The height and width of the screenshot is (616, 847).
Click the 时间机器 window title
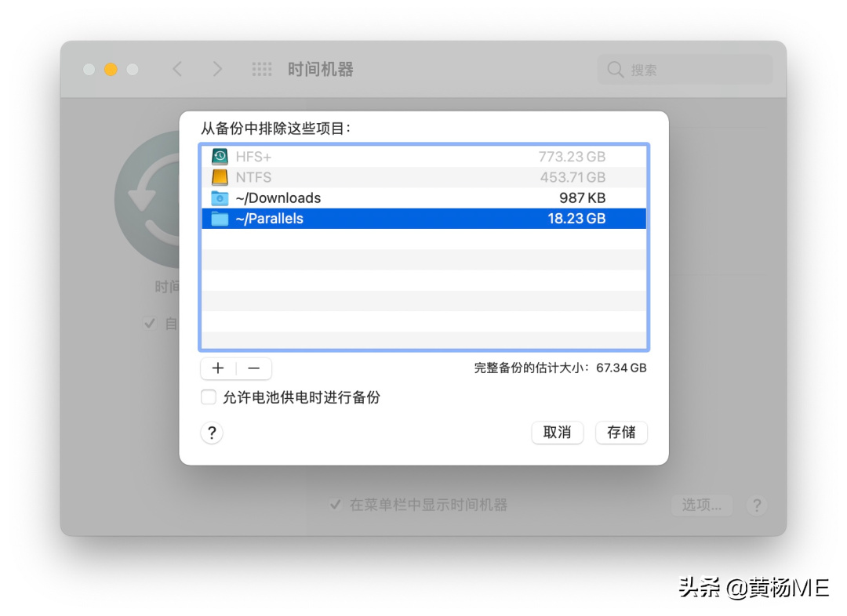320,69
